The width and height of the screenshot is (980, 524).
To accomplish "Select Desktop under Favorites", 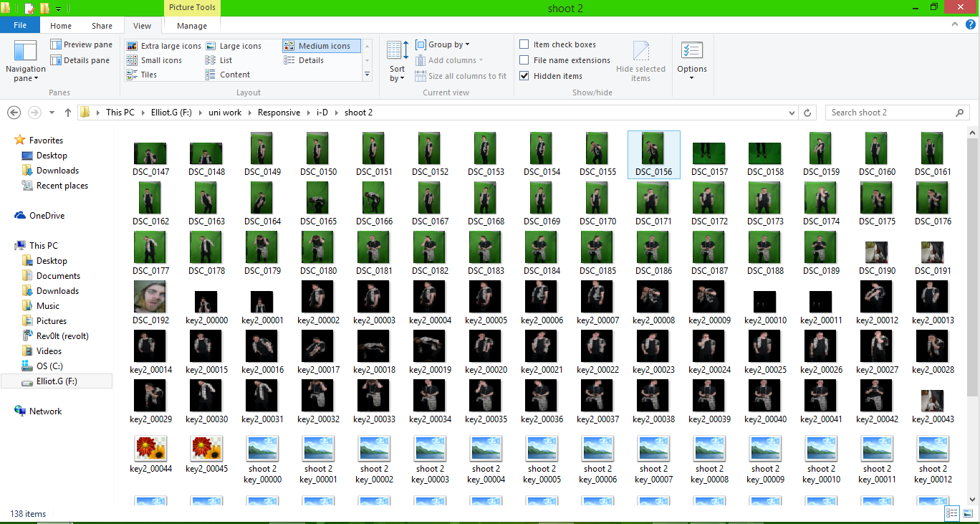I will pyautogui.click(x=52, y=156).
